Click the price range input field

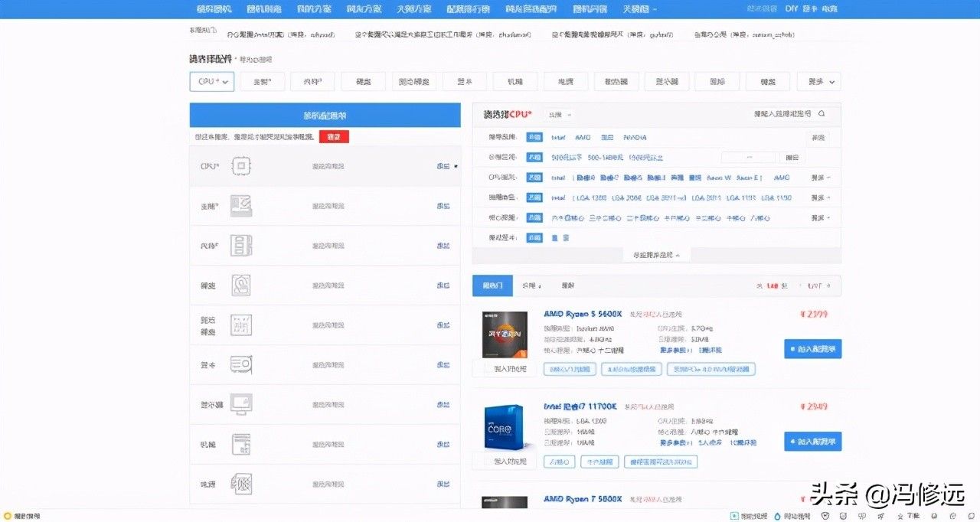click(748, 158)
